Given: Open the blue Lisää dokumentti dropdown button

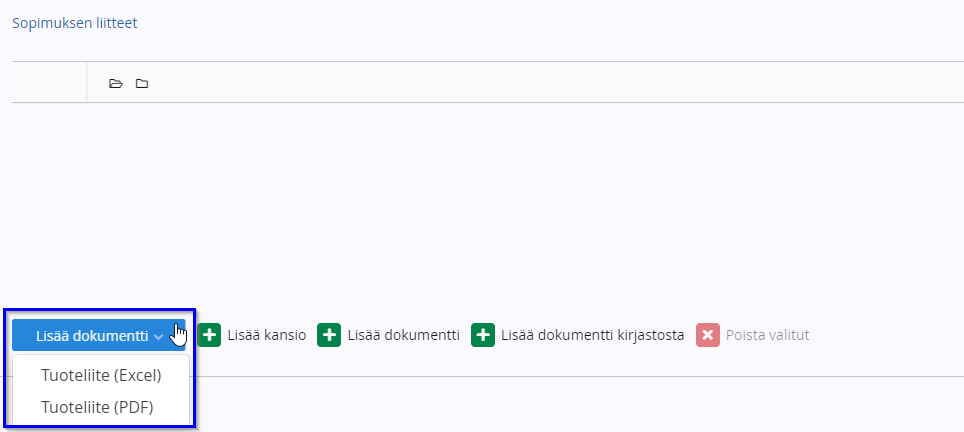Looking at the screenshot, I should 98,336.
